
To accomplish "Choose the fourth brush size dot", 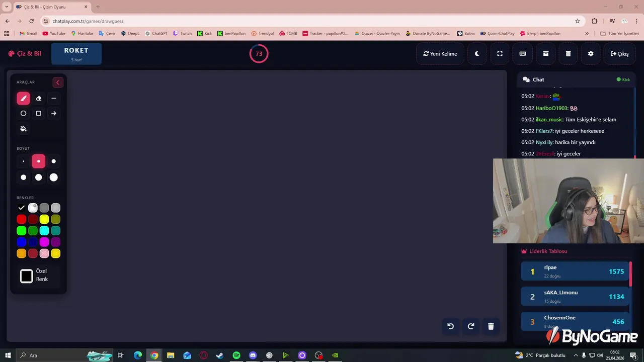I will (x=23, y=177).
